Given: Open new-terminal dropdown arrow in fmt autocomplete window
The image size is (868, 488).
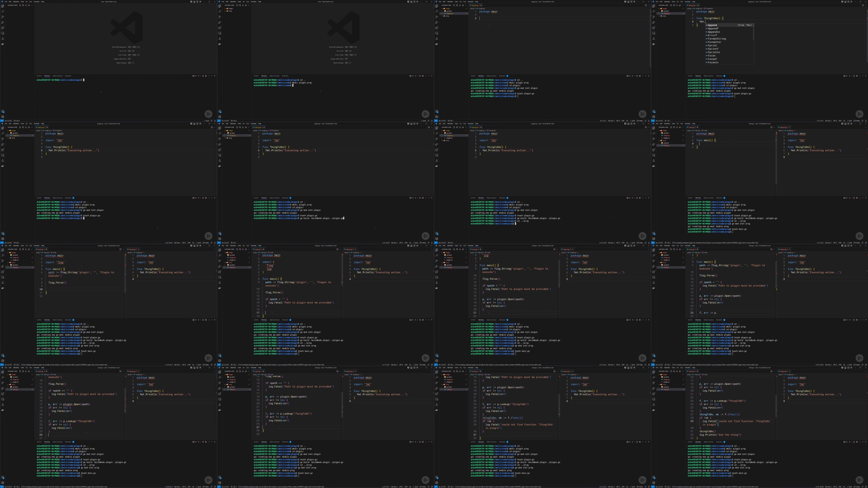Looking at the screenshot, I should [851, 76].
